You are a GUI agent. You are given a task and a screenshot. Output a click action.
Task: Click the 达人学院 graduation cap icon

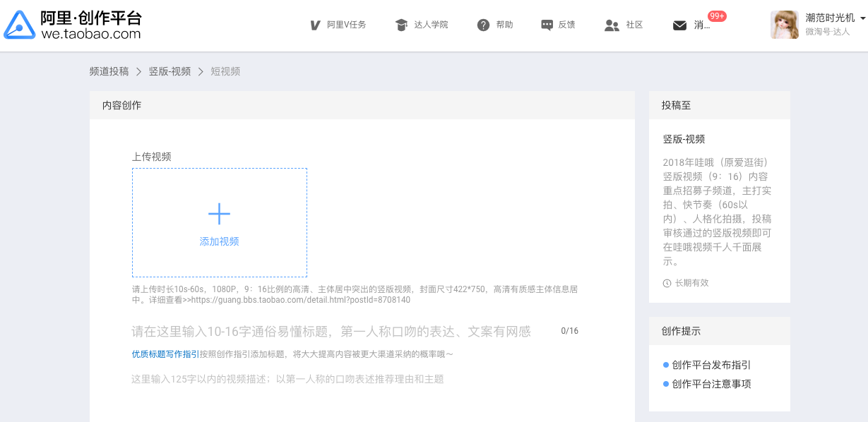click(x=401, y=25)
